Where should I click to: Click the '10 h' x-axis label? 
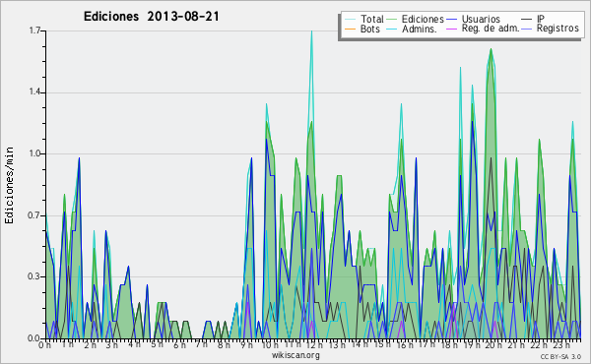click(270, 345)
